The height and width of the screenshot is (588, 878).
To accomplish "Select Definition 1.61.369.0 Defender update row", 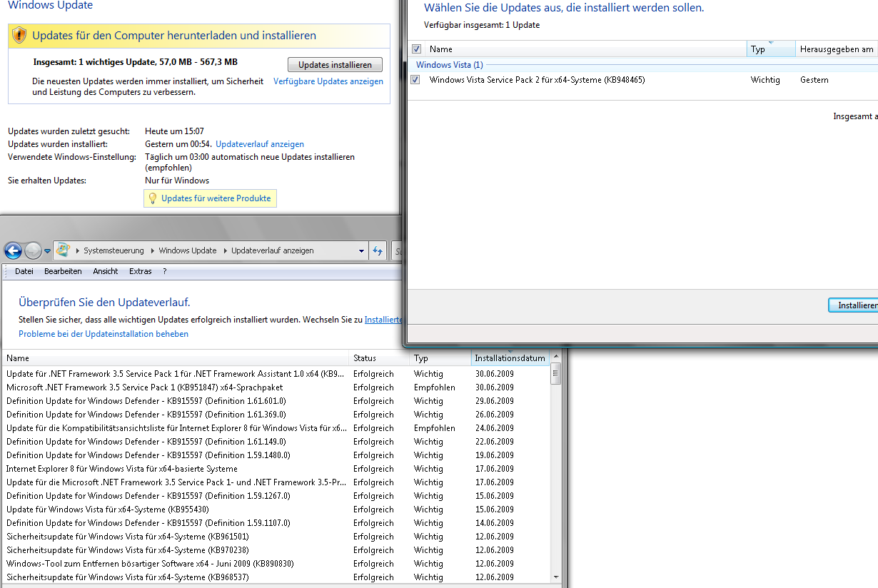I will point(276,415).
